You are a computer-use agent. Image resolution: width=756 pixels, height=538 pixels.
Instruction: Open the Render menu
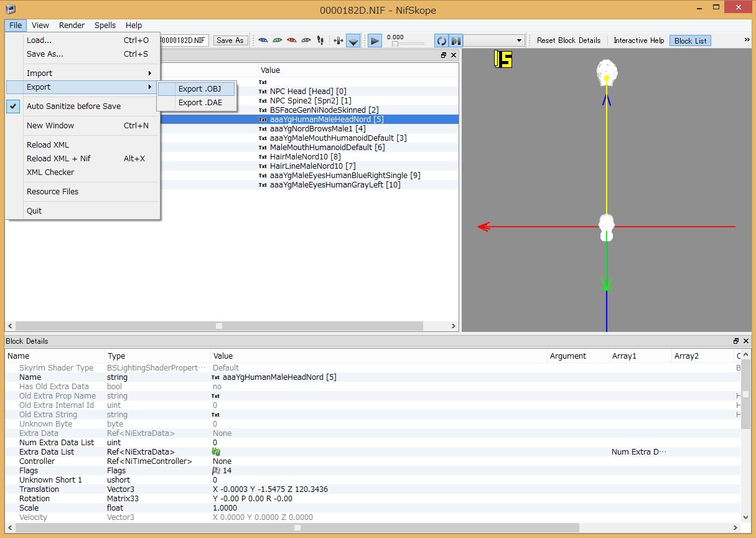72,26
